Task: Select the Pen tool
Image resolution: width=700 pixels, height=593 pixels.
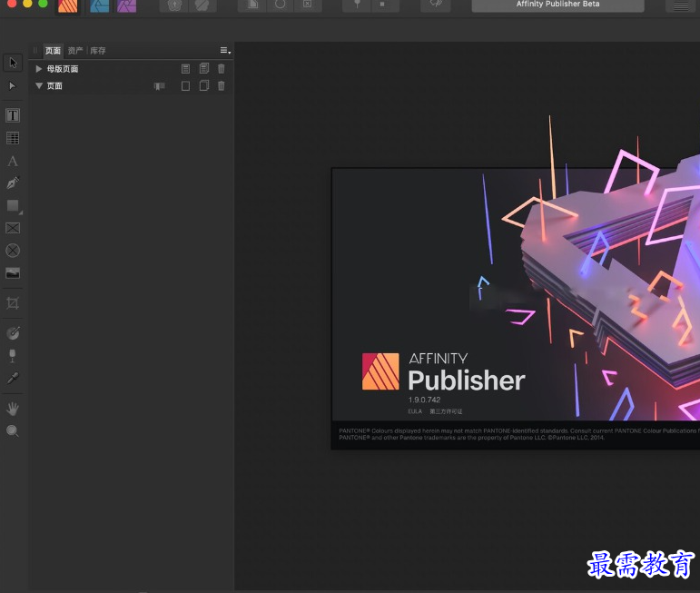Action: pyautogui.click(x=13, y=183)
